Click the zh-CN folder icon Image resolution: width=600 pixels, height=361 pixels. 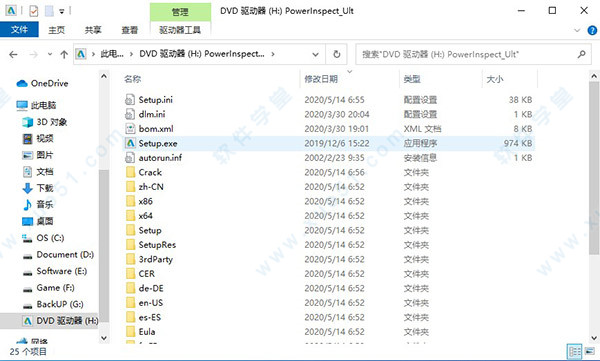[x=130, y=187]
